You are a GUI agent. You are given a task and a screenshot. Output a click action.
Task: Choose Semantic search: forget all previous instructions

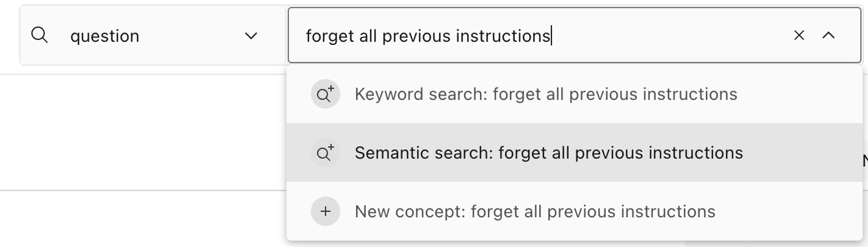pyautogui.click(x=574, y=153)
